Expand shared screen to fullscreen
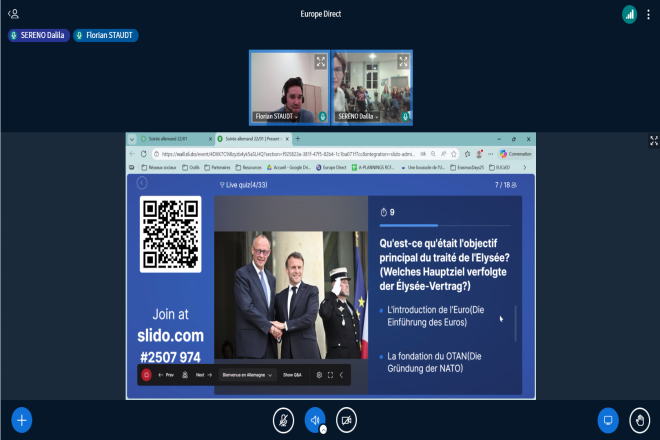This screenshot has height=440, width=660. pos(654,141)
